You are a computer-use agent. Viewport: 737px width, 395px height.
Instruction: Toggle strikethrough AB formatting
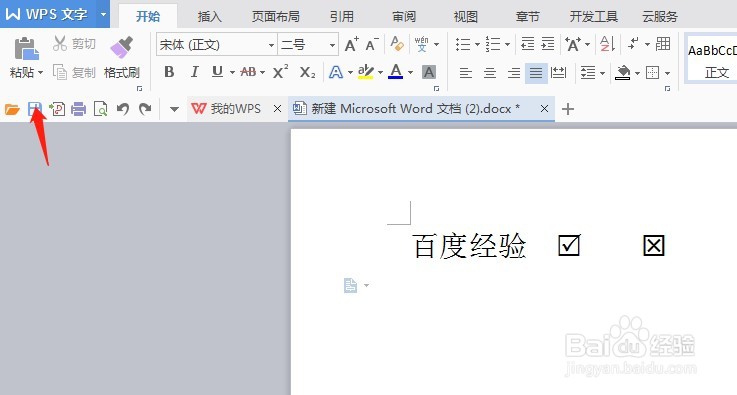click(248, 72)
